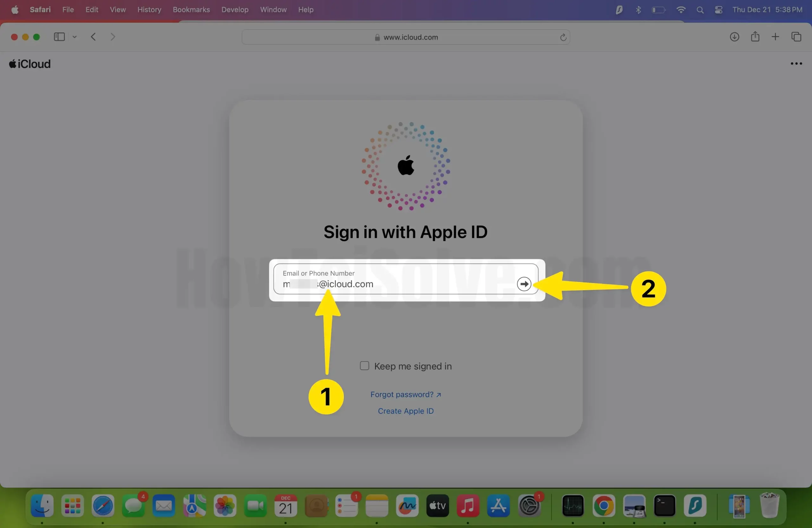
Task: Open Activity Monitor from the Dock
Action: click(573, 505)
